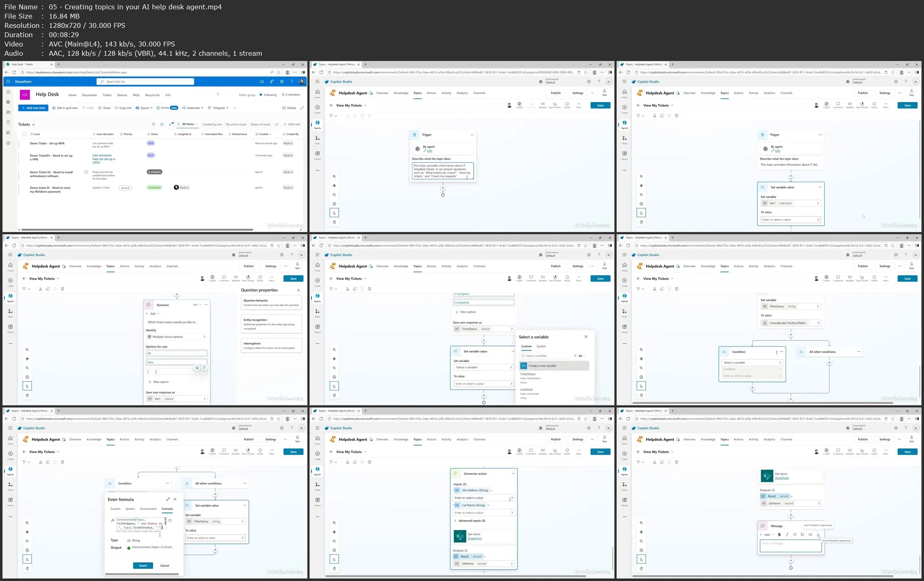924x581 pixels.
Task: Open the Export dropdown in SharePoint command bar
Action: click(x=144, y=108)
